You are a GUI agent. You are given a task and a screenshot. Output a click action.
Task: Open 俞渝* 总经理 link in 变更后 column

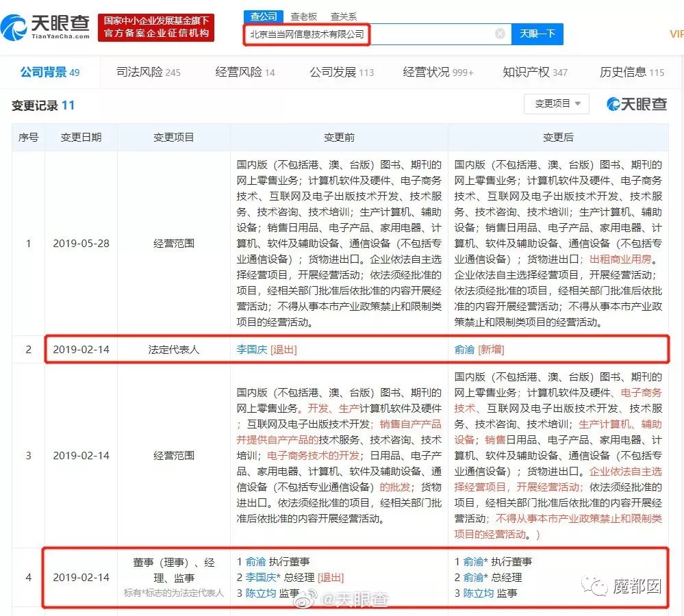tap(473, 577)
